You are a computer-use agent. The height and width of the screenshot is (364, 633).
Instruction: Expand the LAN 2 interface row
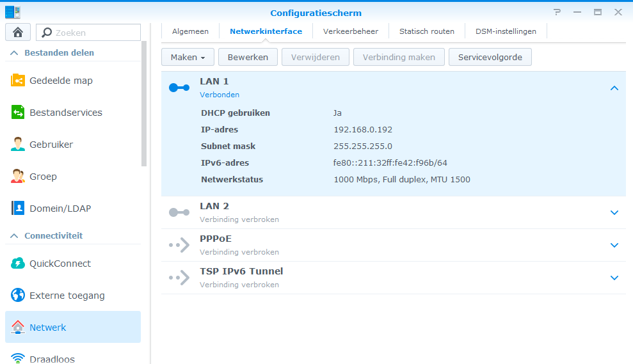pos(614,212)
